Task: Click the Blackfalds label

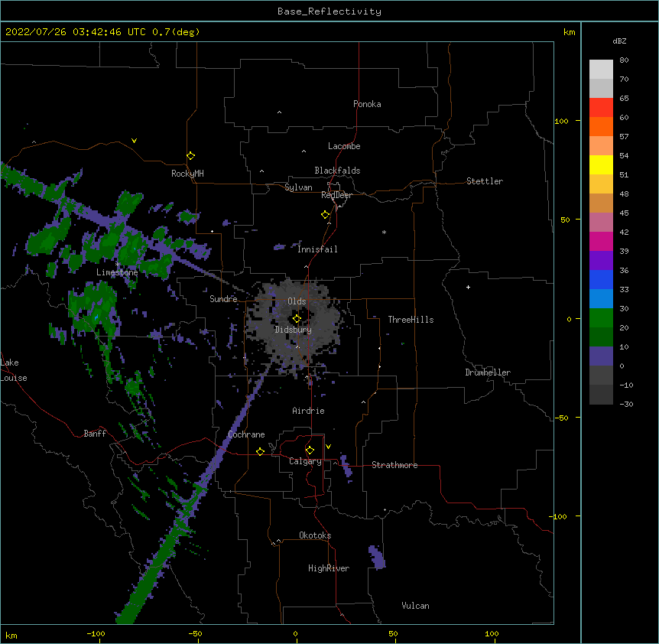Action: 337,171
